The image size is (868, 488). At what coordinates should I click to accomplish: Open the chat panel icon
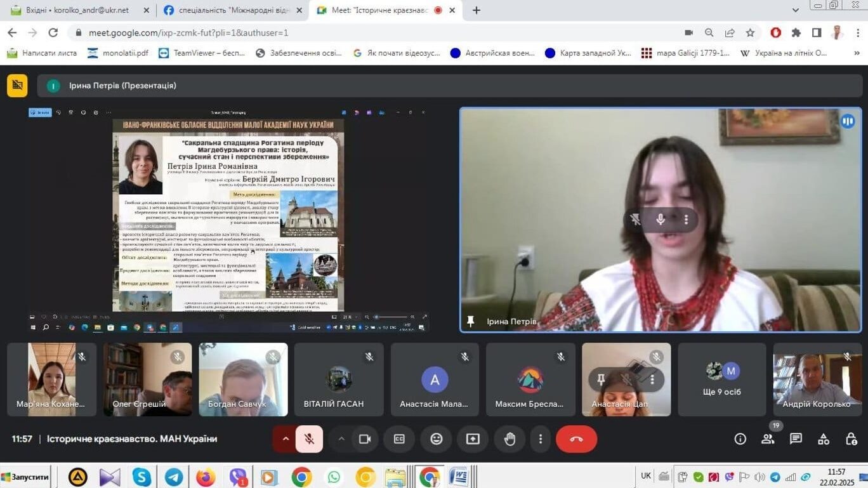[x=796, y=439]
